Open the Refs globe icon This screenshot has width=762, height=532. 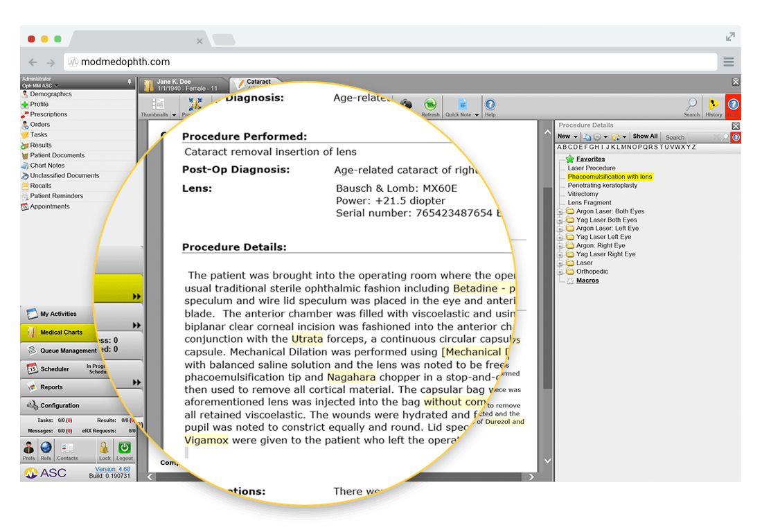(46, 450)
